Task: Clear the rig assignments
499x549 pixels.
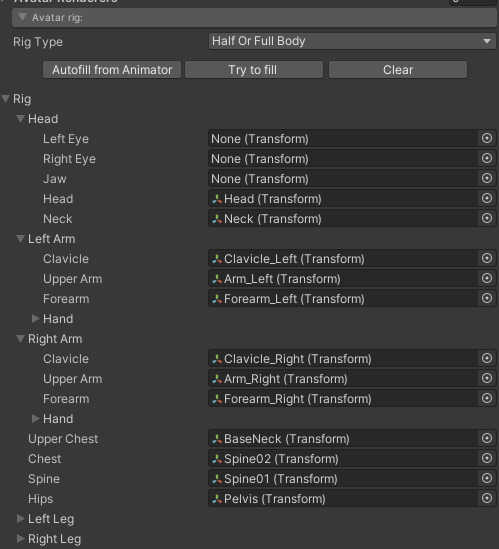Action: click(398, 70)
